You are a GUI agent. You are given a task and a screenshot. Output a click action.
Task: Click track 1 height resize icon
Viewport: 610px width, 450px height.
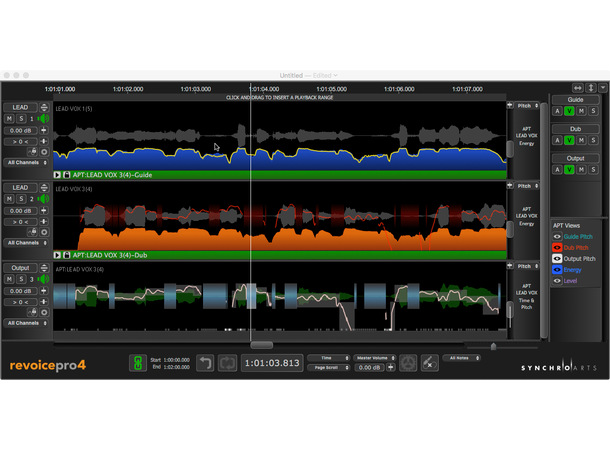point(44,107)
